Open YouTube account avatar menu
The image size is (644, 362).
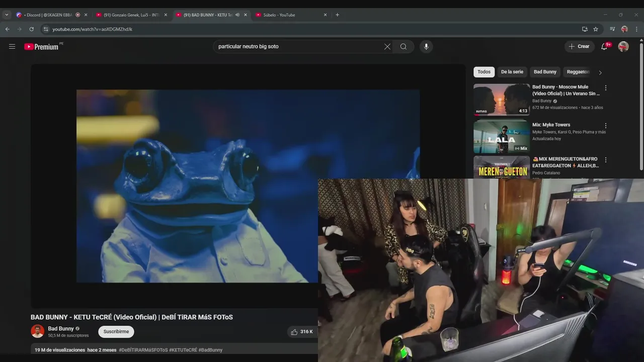(623, 46)
